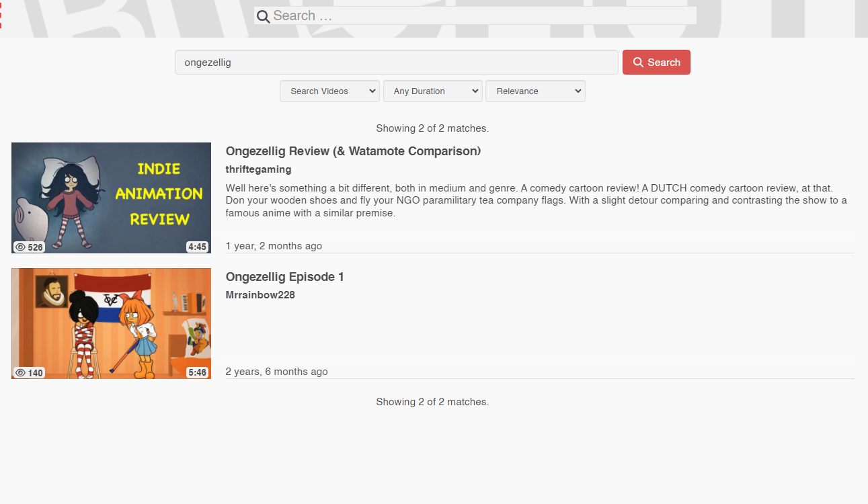Open the Ongezellig Episode 1 title link
Screen dimensions: 868x504
[284, 277]
